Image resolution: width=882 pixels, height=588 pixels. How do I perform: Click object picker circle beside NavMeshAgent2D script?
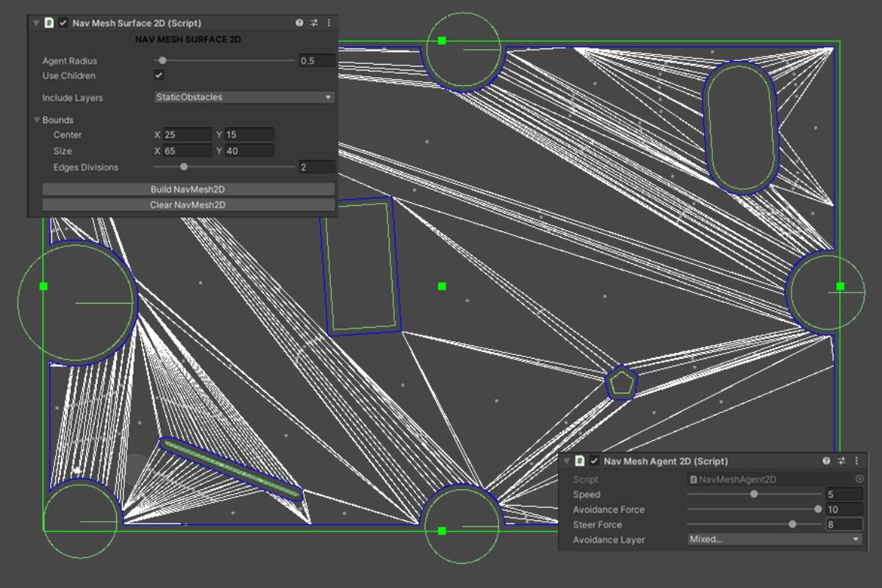[x=858, y=479]
